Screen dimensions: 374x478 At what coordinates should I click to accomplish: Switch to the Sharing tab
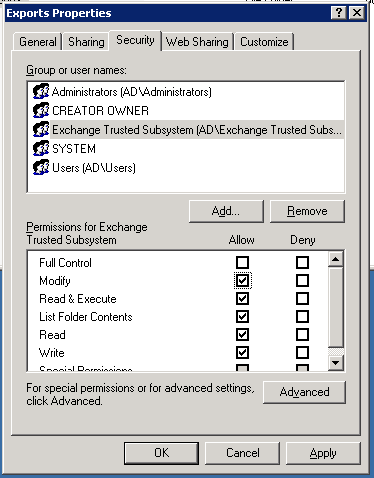point(86,42)
